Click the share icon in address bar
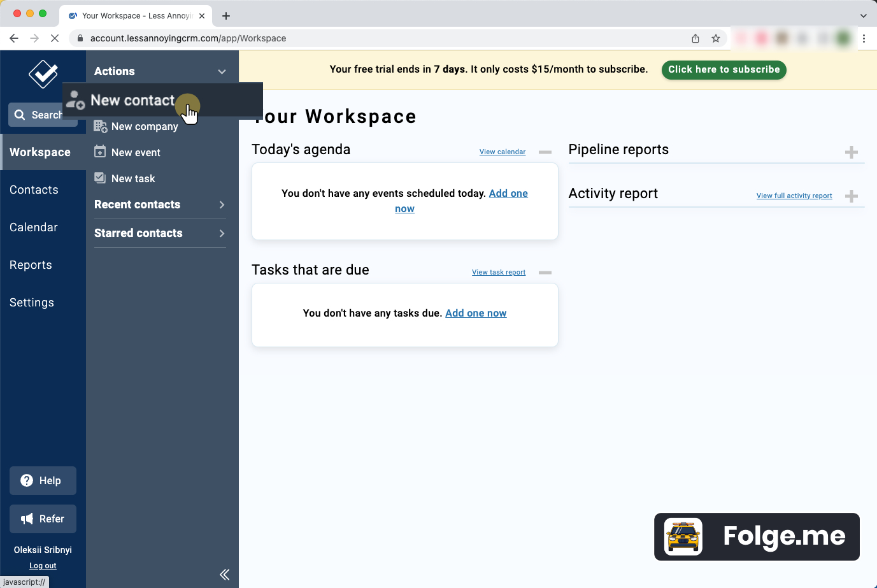The width and height of the screenshot is (877, 588). [695, 38]
